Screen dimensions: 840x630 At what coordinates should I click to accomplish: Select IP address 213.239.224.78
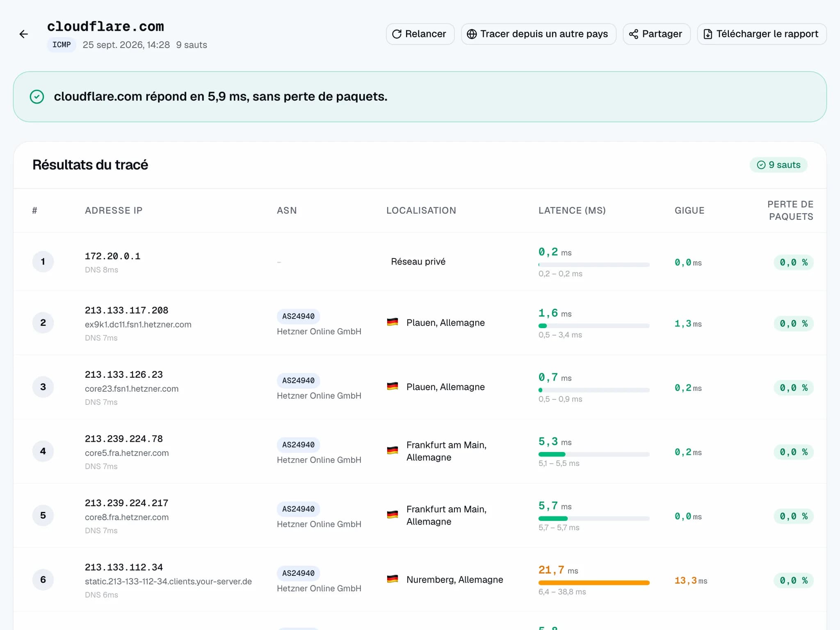coord(124,439)
